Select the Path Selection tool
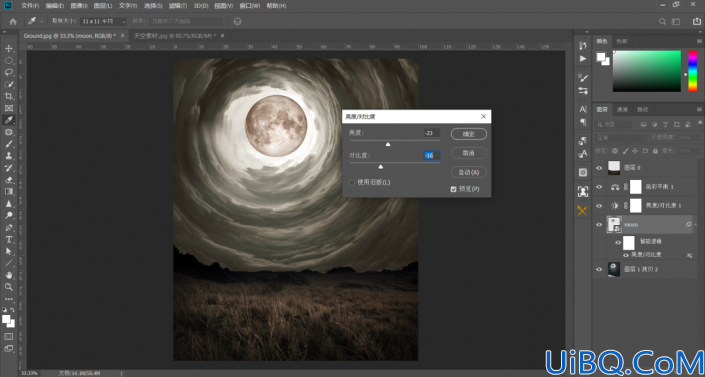The image size is (705, 377). 9,251
